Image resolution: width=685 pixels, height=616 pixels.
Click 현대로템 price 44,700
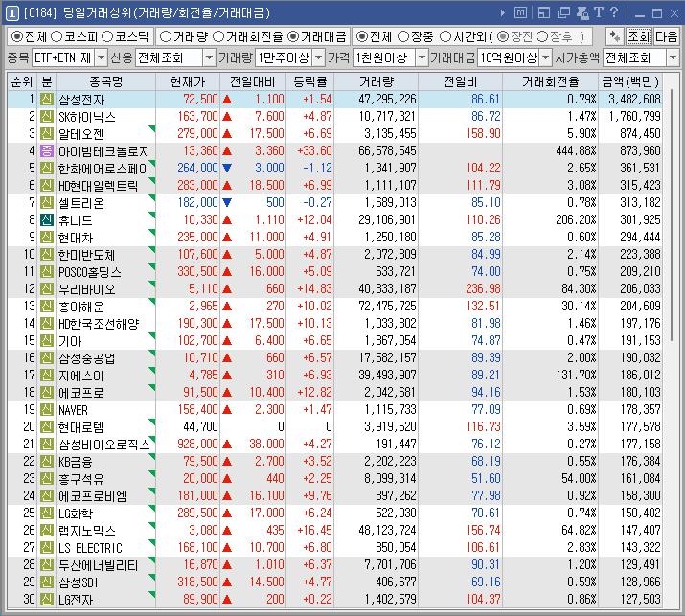200,426
